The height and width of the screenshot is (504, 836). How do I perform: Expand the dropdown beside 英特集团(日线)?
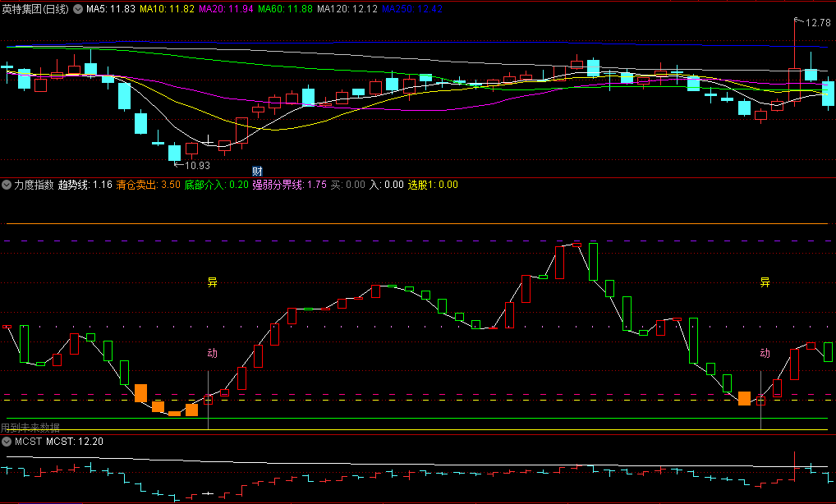tap(78, 9)
